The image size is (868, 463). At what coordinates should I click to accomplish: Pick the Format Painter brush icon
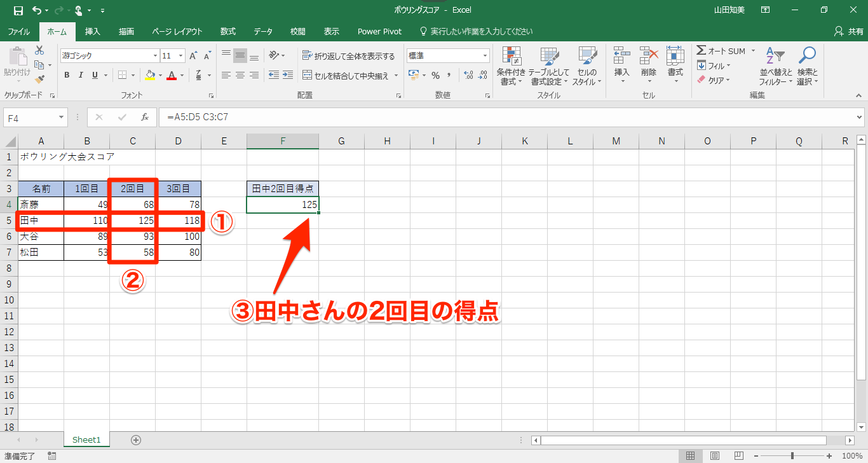[x=39, y=79]
